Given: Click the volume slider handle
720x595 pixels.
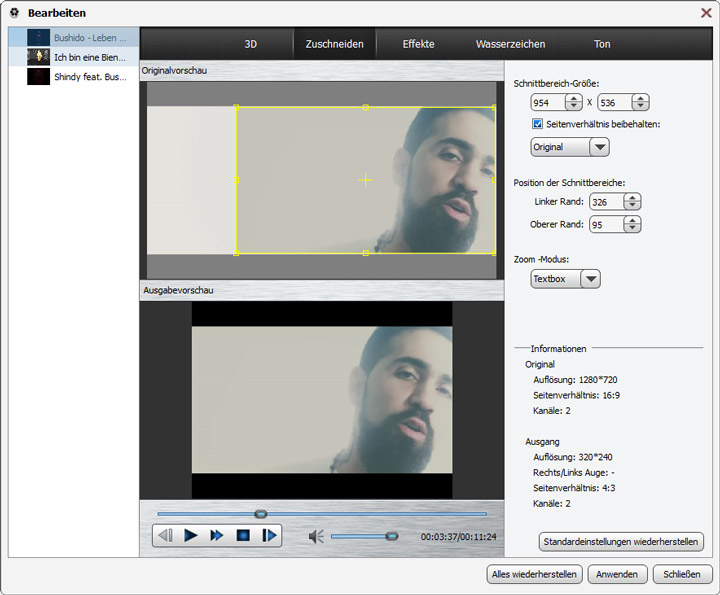Looking at the screenshot, I should click(x=392, y=536).
